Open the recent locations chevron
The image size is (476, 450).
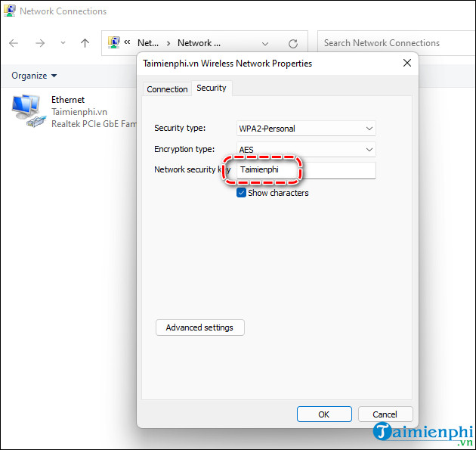(x=63, y=43)
